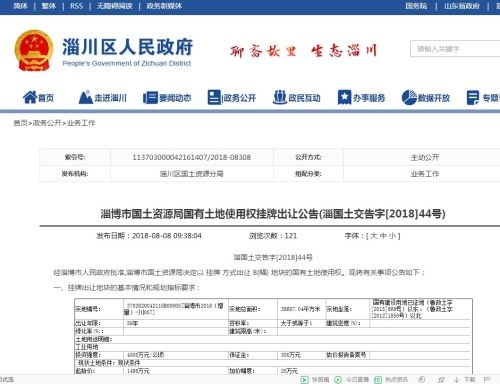
Task: Open 无障碍阅读 accessibility link
Action: 114,6
